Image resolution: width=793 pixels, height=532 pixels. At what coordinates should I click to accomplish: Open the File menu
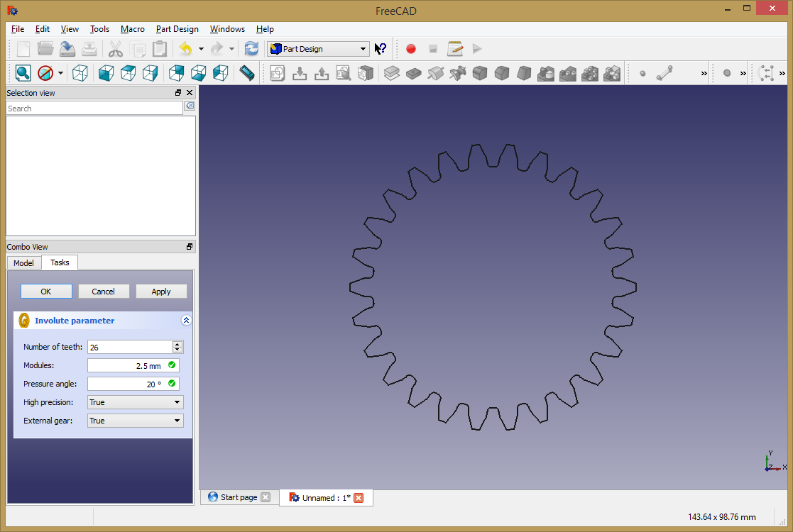click(x=18, y=29)
